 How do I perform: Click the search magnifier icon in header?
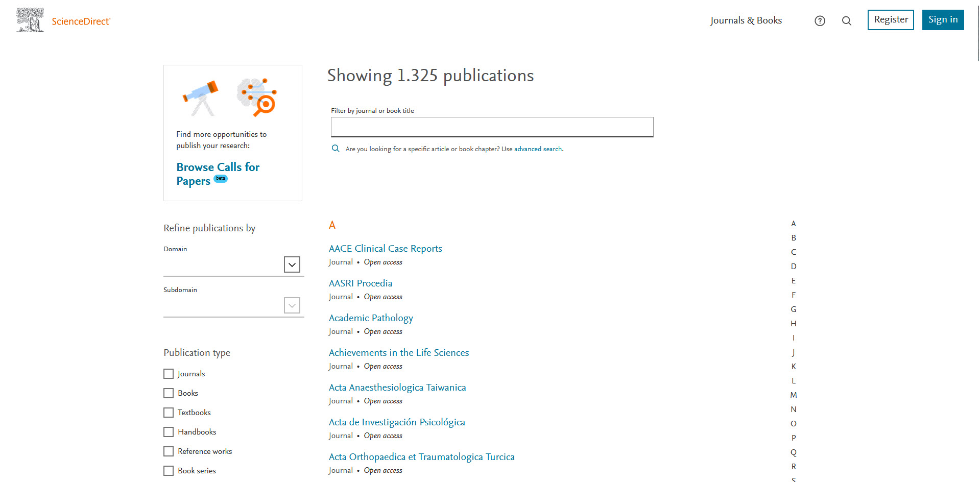click(846, 21)
